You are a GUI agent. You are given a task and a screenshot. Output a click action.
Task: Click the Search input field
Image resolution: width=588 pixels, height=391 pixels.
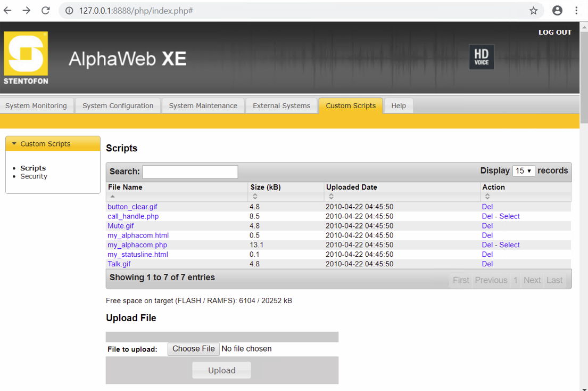click(190, 172)
